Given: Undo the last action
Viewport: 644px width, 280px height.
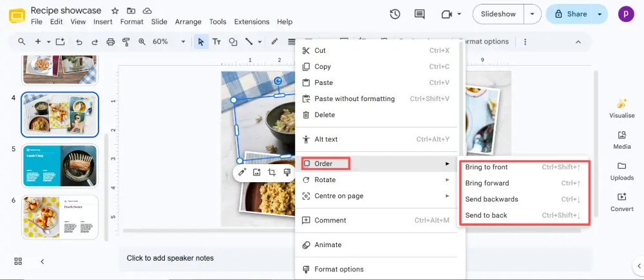Looking at the screenshot, I should [79, 41].
